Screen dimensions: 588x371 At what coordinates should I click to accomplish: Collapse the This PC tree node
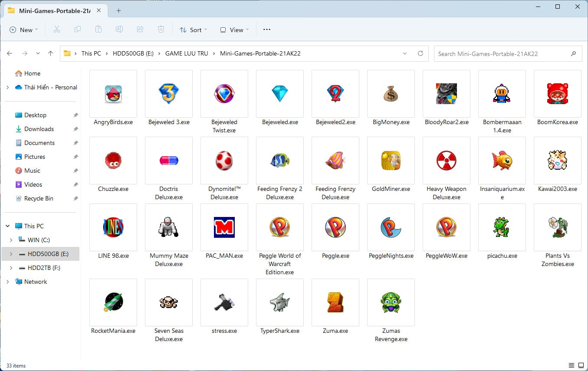[7, 226]
